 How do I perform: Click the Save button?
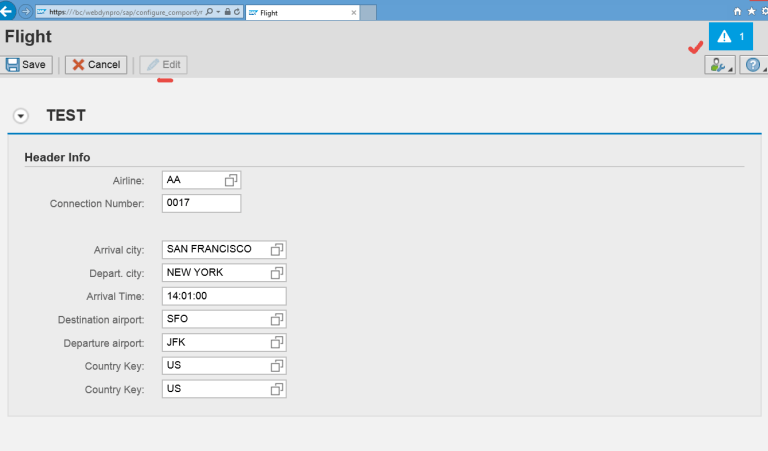pos(26,65)
